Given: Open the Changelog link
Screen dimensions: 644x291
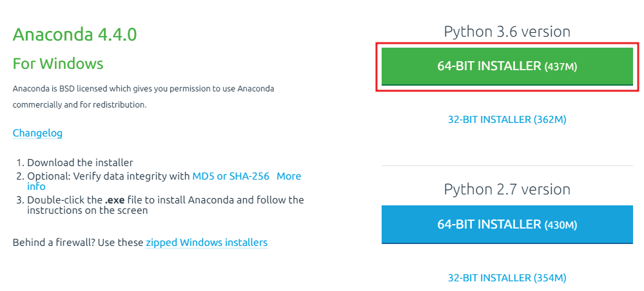Looking at the screenshot, I should pyautogui.click(x=37, y=133).
